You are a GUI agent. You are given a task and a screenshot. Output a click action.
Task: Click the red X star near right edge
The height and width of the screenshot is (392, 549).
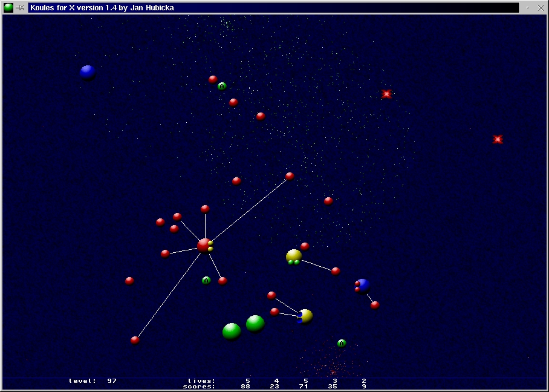[x=498, y=139]
